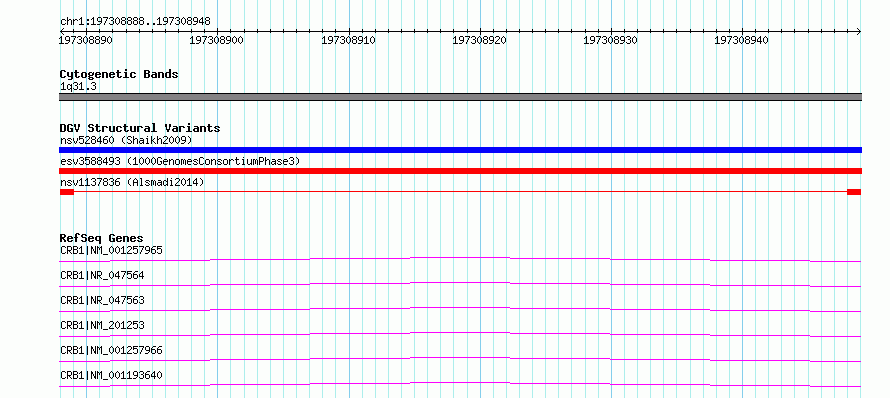
Task: Open the CRB1|NM_001257965 transcript label
Action: tap(112, 250)
